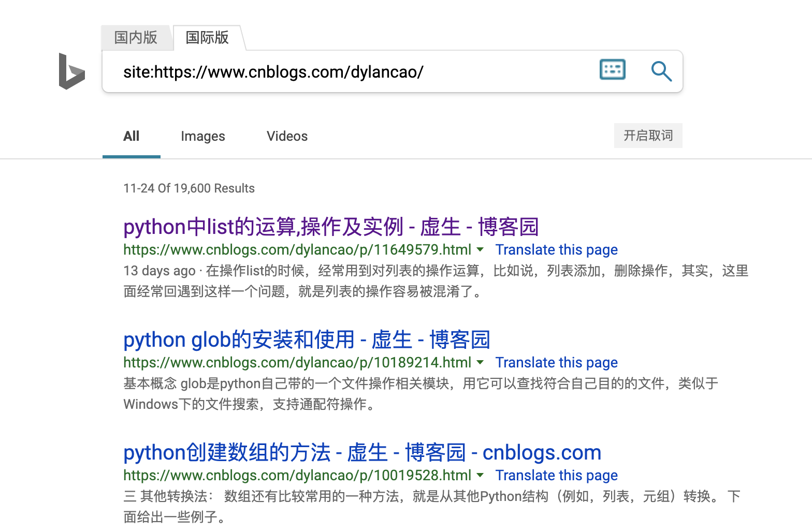This screenshot has height=532, width=812.
Task: Switch to Videos results
Action: pos(287,136)
